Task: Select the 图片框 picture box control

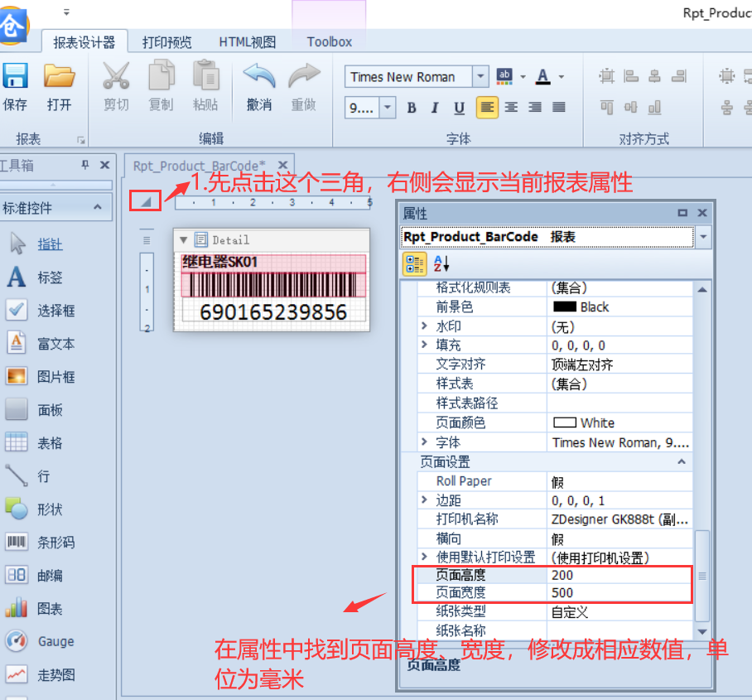Action: coord(56,377)
